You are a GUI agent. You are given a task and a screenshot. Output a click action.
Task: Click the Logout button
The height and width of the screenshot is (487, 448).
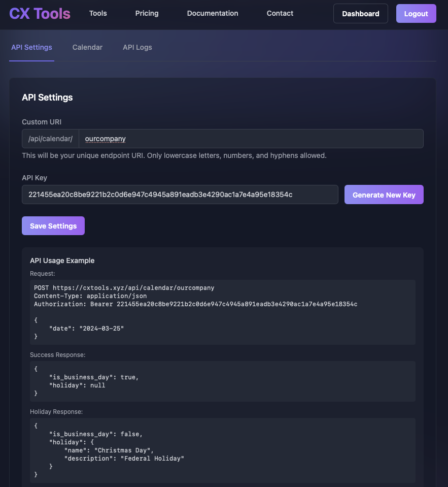pos(416,13)
